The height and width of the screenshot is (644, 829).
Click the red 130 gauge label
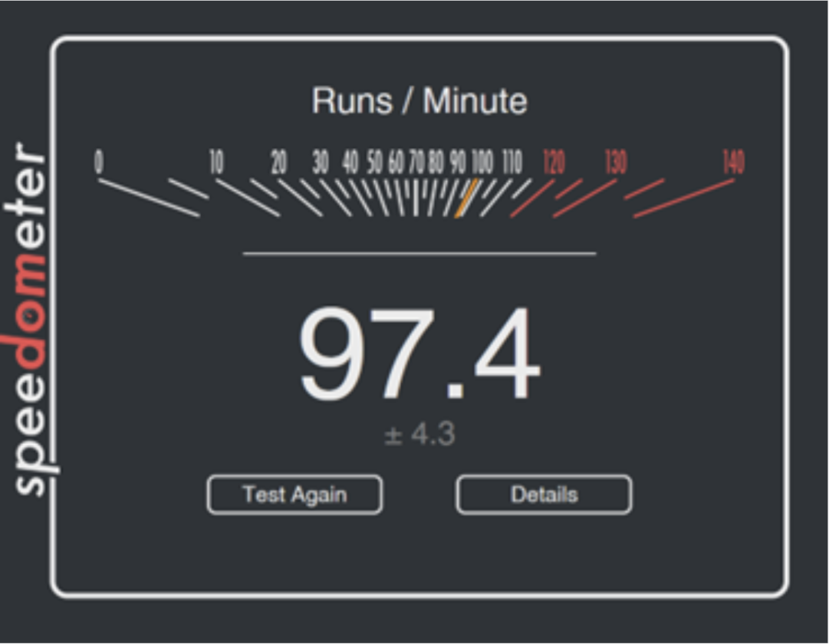coord(615,163)
